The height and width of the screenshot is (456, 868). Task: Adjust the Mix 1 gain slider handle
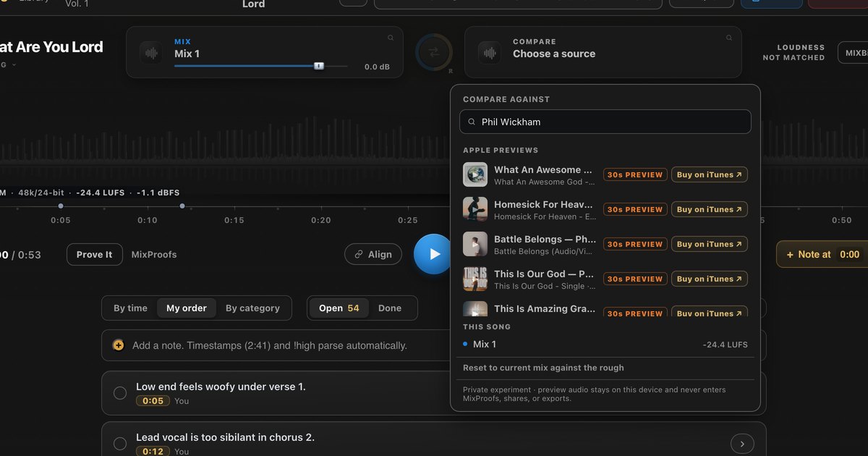(319, 66)
